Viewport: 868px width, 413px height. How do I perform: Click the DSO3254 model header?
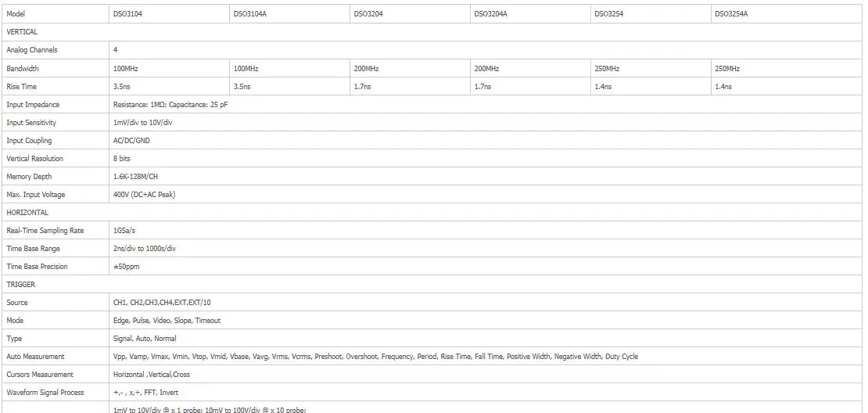point(651,14)
